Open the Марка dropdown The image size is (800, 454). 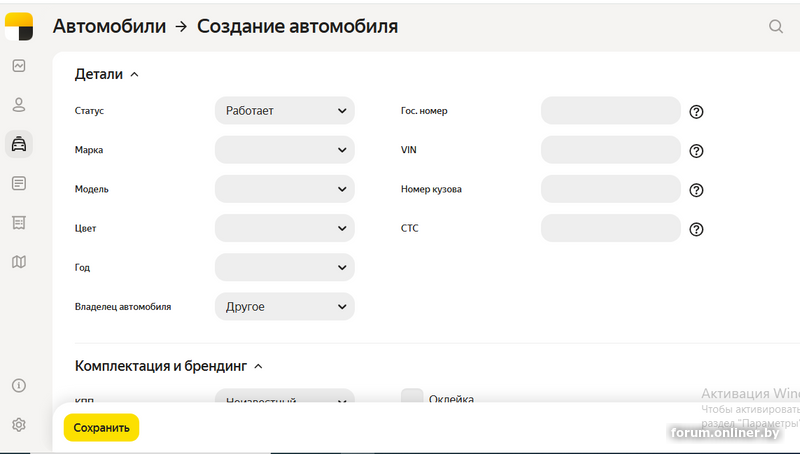(285, 150)
